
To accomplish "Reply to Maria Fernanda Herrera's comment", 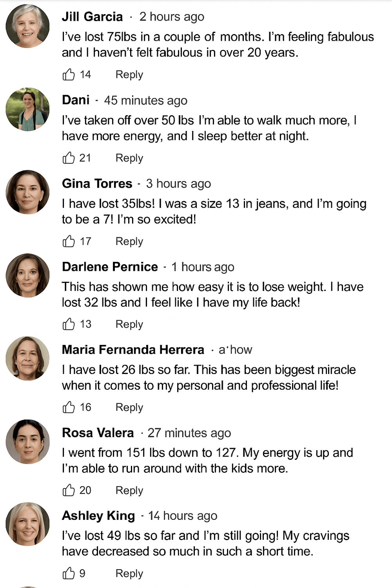I will coord(129,408).
